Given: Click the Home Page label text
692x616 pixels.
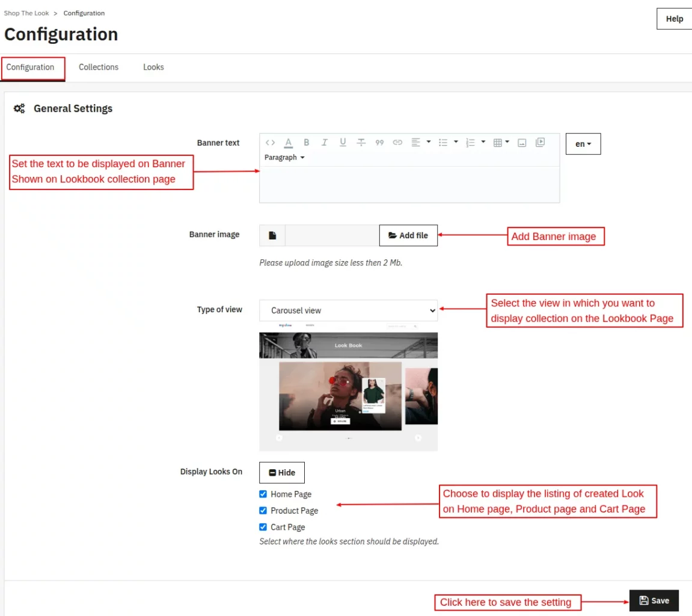Looking at the screenshot, I should 291,494.
